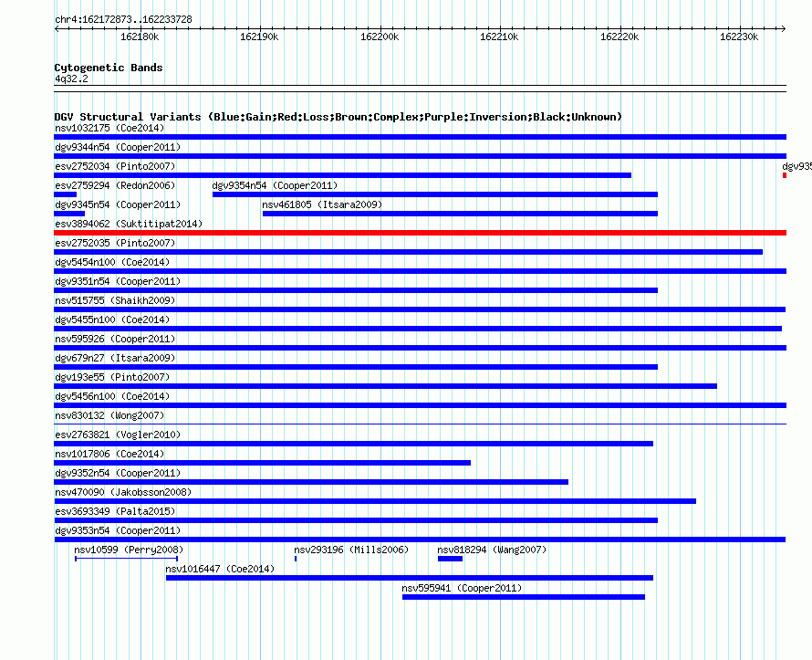The width and height of the screenshot is (812, 660).
Task: Click the esv2759294 (Redon2006) label
Action: click(115, 185)
